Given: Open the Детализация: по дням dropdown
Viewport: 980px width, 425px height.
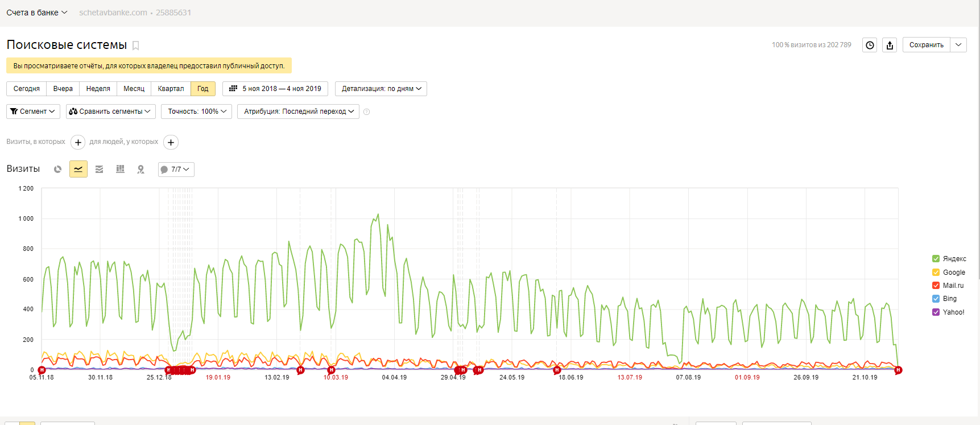Looking at the screenshot, I should click(381, 89).
